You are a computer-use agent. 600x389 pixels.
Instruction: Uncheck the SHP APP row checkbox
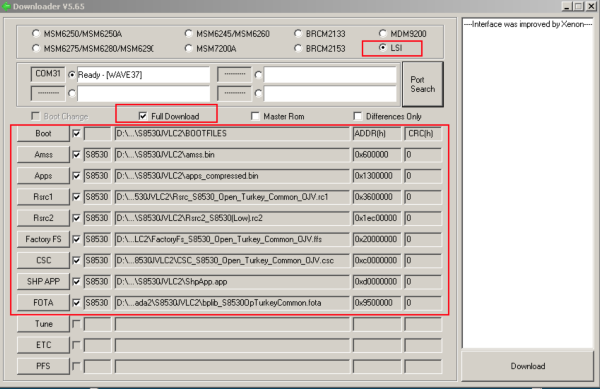click(x=77, y=282)
